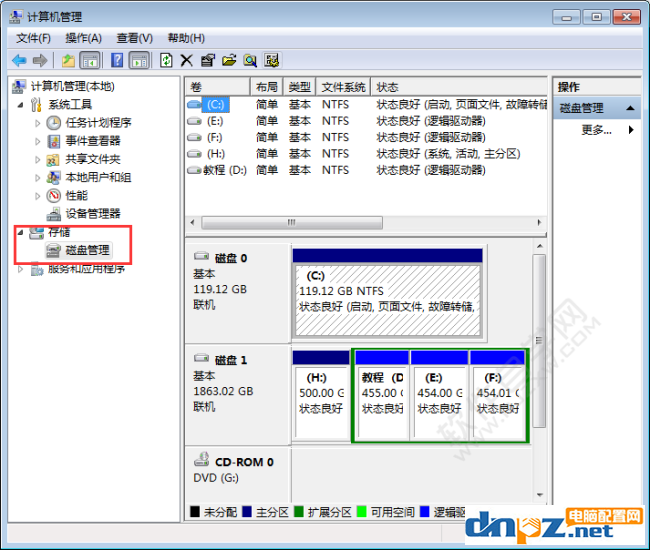This screenshot has width=650, height=550.
Task: Toggle the show/hide console tree icon
Action: coord(90,61)
